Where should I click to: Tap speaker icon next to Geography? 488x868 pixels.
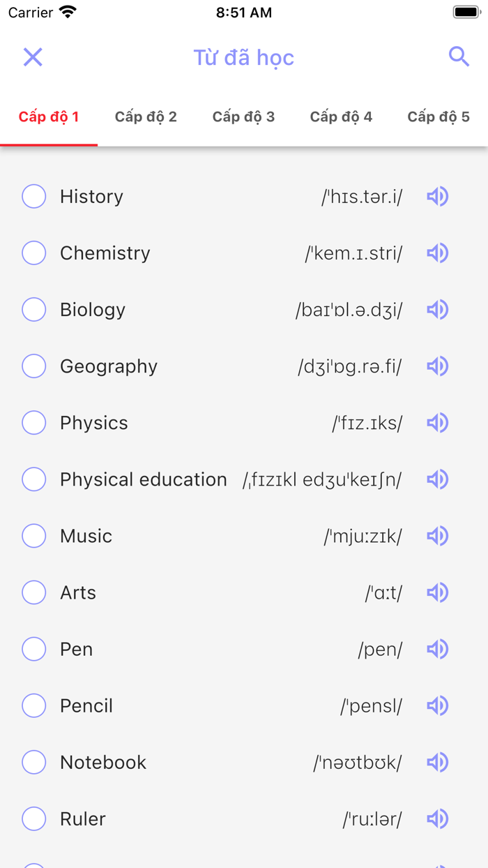[437, 366]
